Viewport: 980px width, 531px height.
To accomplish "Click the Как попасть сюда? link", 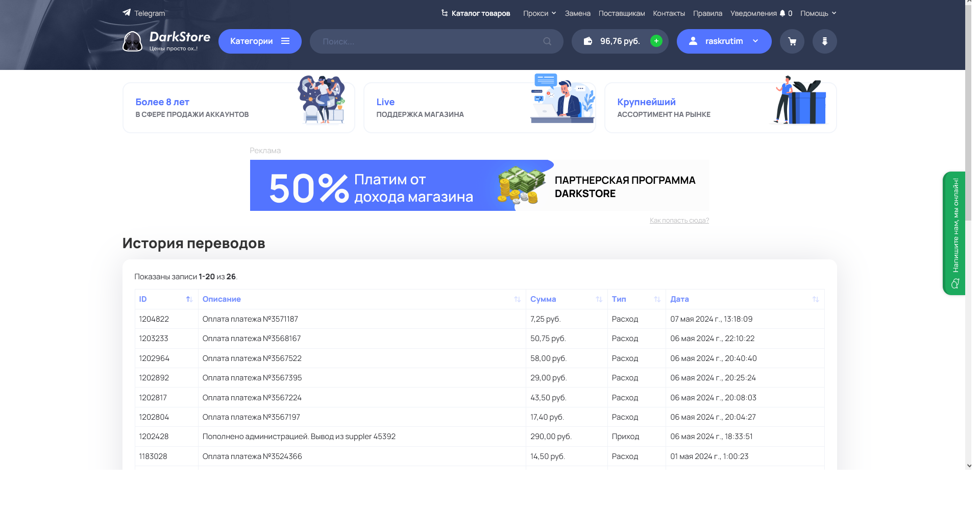I will coord(679,220).
